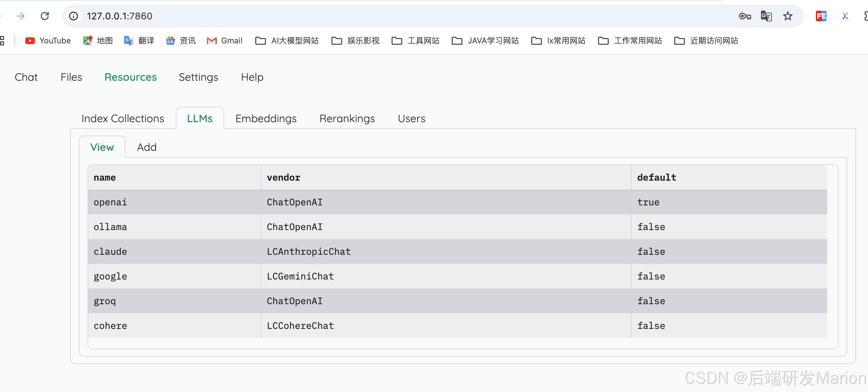The width and height of the screenshot is (868, 392).
Task: Open the JAVA学习网站 bookmark folder
Action: click(485, 41)
